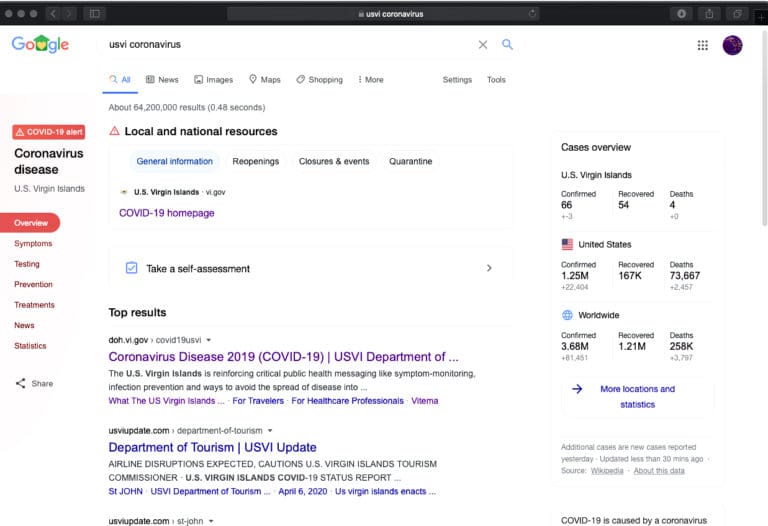Expand the usviupdate.com st-john dropdown arrow
The width and height of the screenshot is (768, 526).
pos(211,521)
